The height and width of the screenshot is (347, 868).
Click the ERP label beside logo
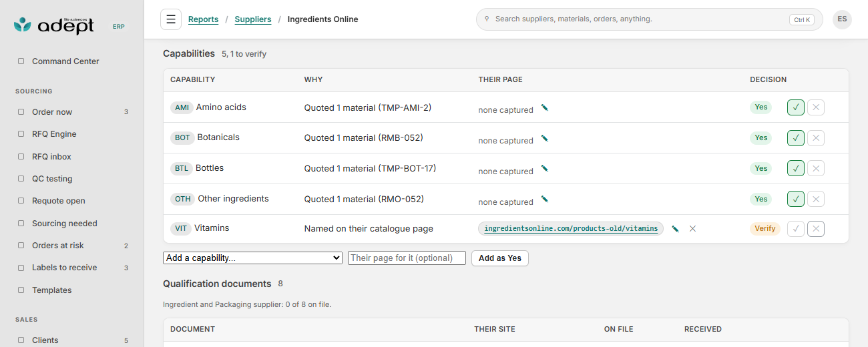point(118,27)
